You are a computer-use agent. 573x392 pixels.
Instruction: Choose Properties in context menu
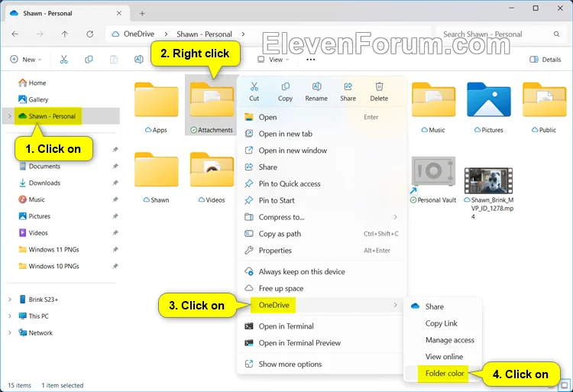(x=322, y=250)
